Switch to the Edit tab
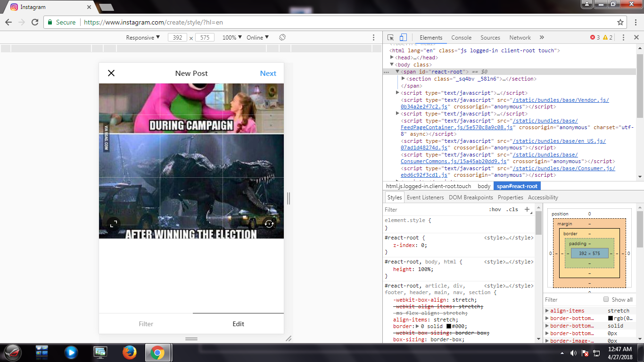644x362 pixels. coord(239,324)
